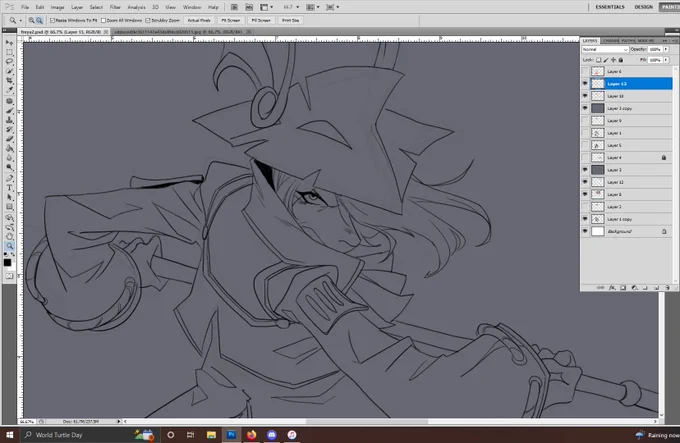Select the Dodge tool
Screen dimensions: 680x443
point(9,167)
